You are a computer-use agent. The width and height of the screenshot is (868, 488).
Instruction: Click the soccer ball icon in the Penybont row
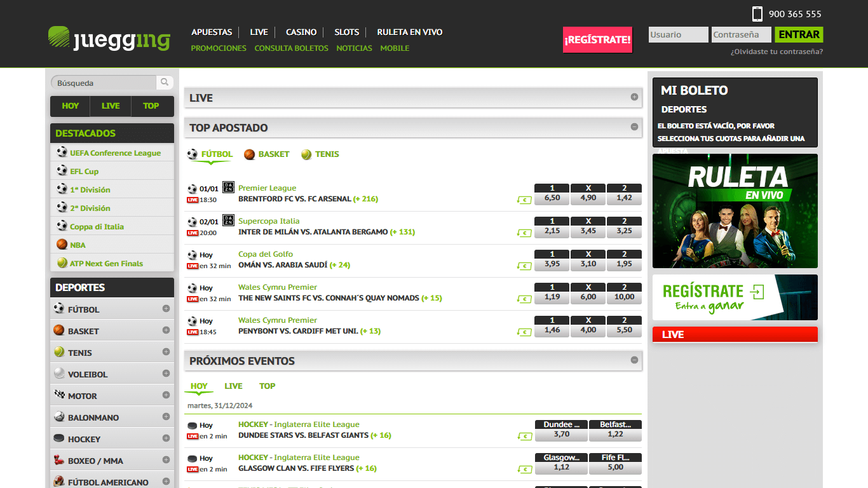(x=192, y=321)
